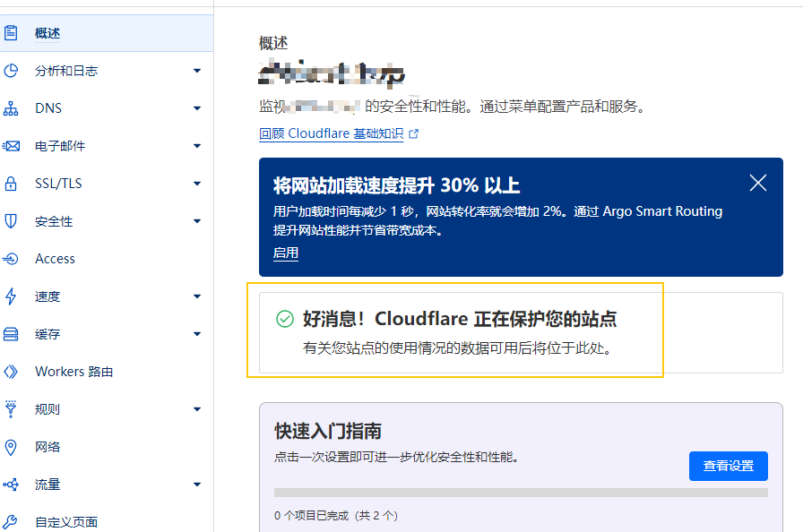The image size is (803, 532).
Task: Click the 网络 location pin icon
Action: 11,447
